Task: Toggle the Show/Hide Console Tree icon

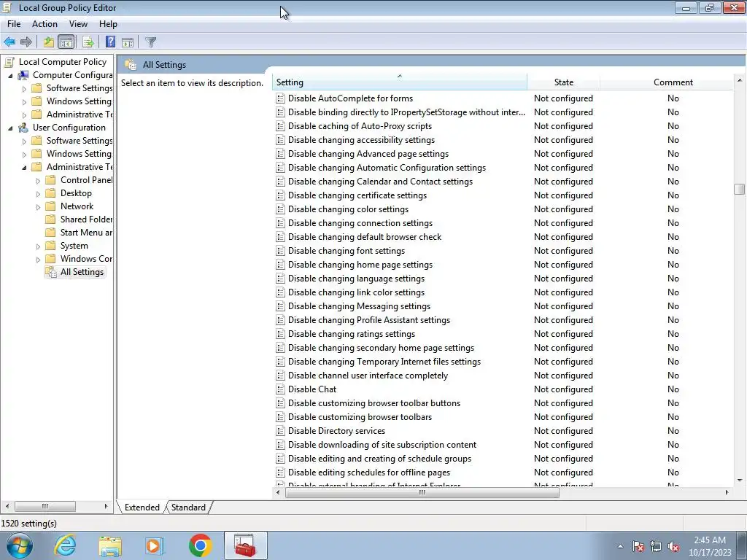Action: pos(66,42)
